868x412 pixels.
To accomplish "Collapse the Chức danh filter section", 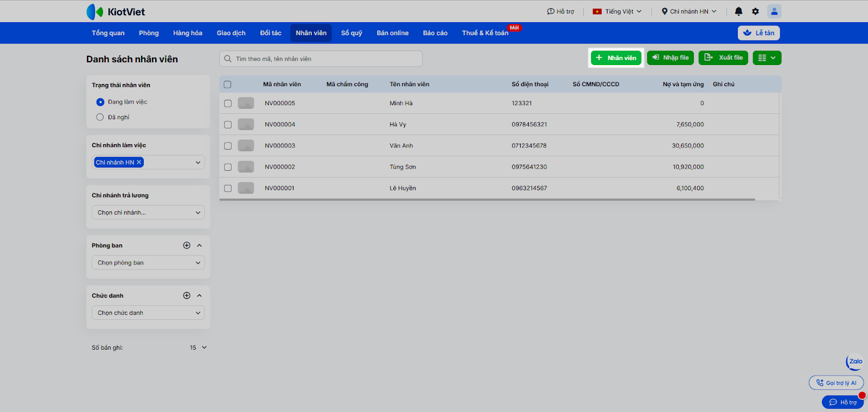I will pos(200,295).
